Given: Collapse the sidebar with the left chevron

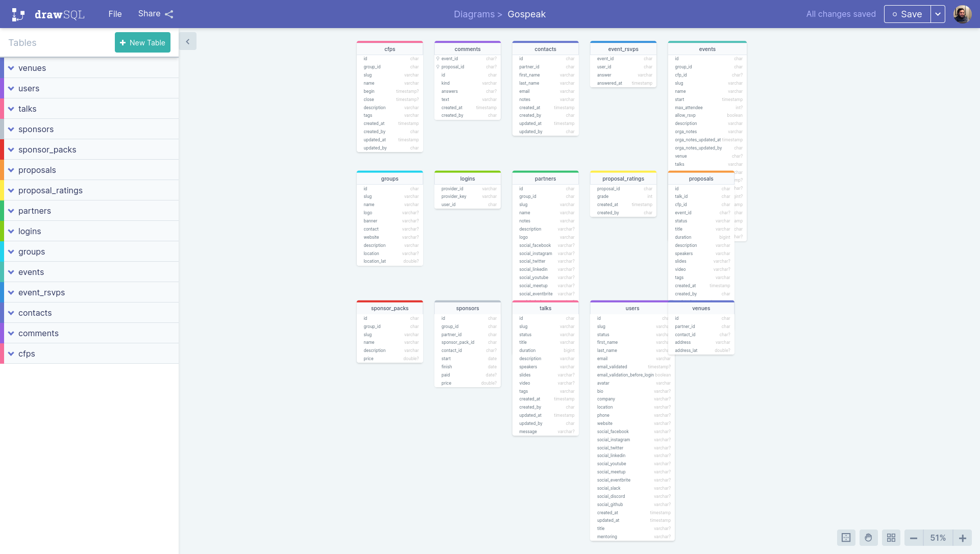Looking at the screenshot, I should pos(188,41).
